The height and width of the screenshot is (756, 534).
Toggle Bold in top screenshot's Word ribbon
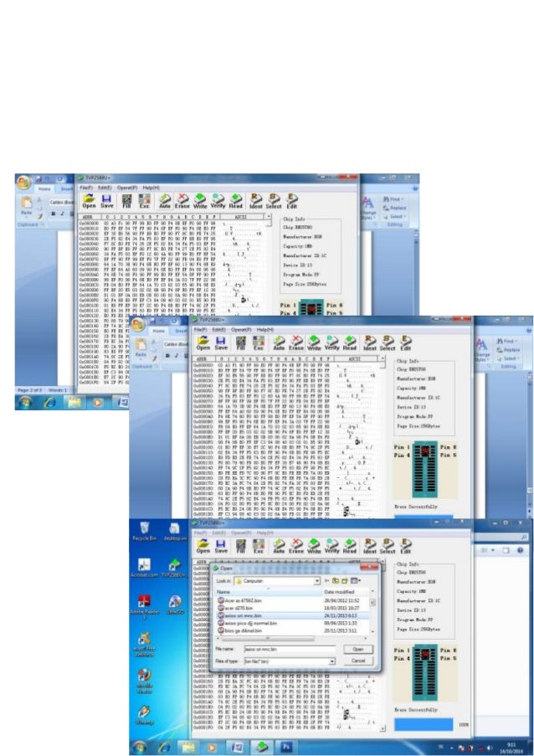coord(54,213)
